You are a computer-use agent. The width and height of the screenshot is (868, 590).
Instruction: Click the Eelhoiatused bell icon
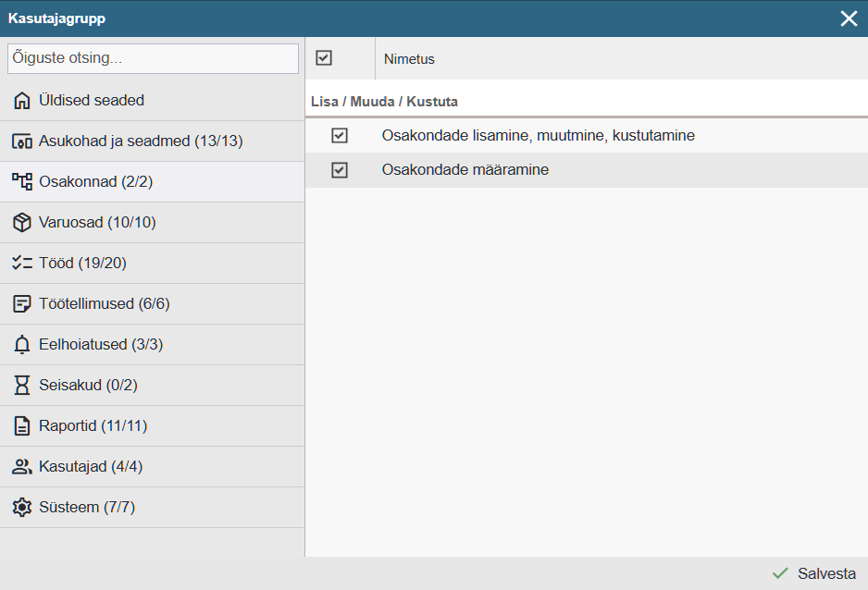pos(22,345)
